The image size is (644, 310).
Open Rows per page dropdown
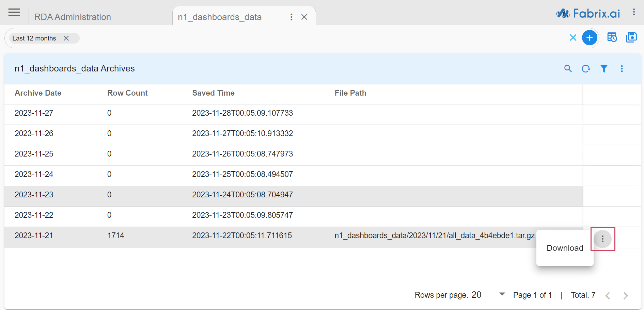pyautogui.click(x=502, y=294)
